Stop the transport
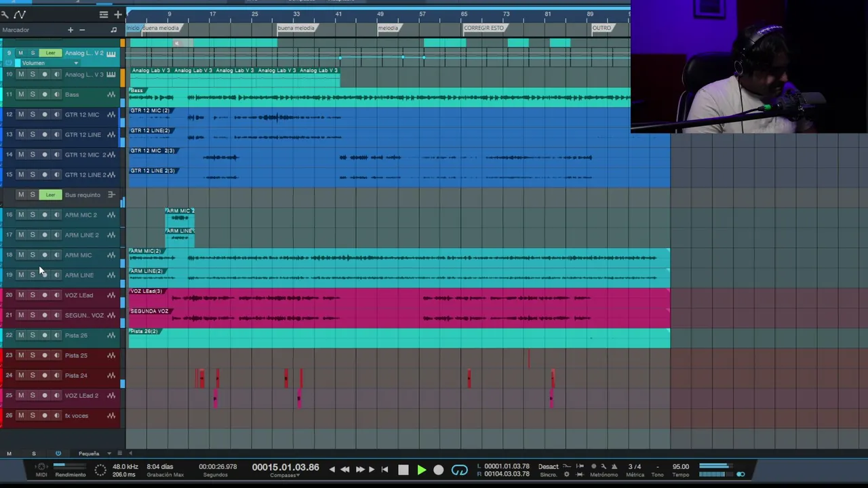The image size is (868, 488). (x=403, y=470)
